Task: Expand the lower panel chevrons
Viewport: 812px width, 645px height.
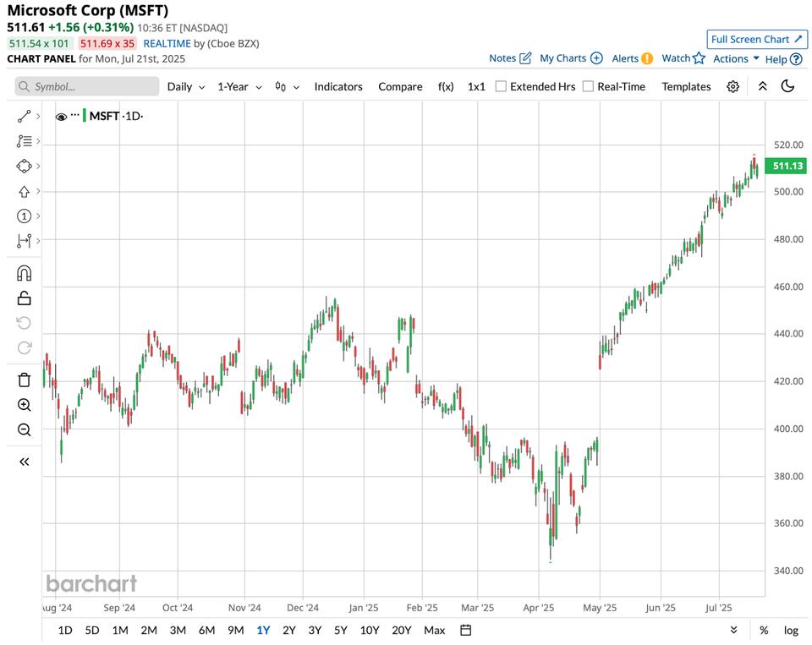Action: click(x=734, y=630)
